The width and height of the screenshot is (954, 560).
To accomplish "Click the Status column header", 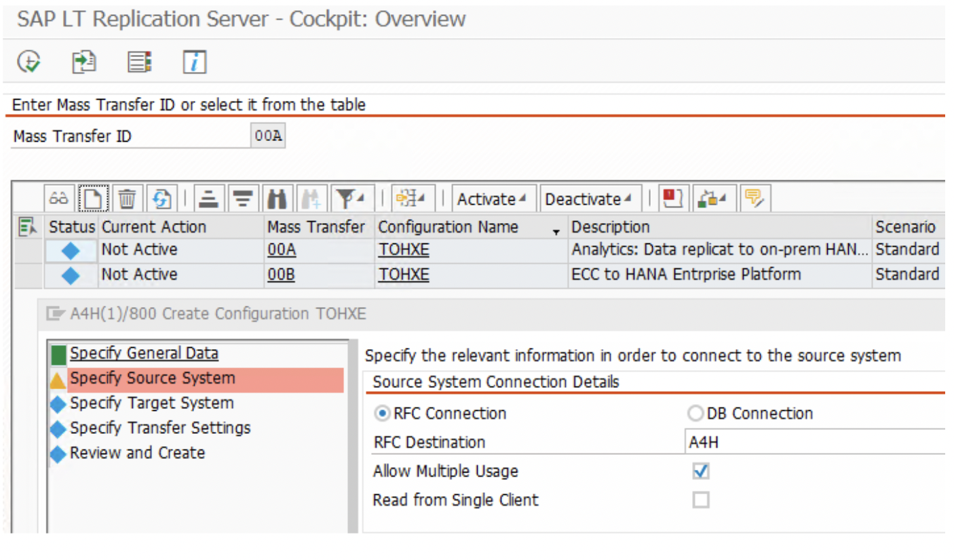I will [73, 227].
